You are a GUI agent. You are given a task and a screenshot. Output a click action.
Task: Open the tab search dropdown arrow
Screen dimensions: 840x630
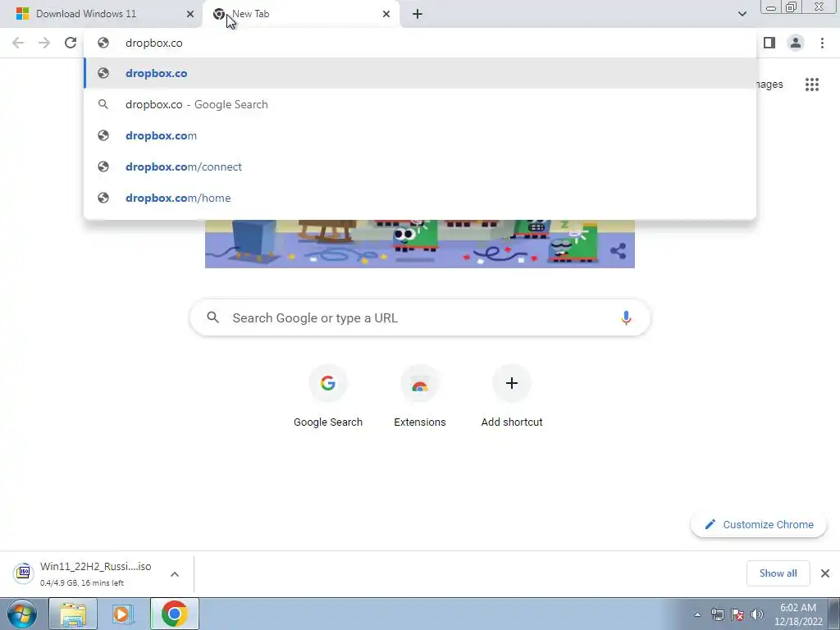[742, 14]
